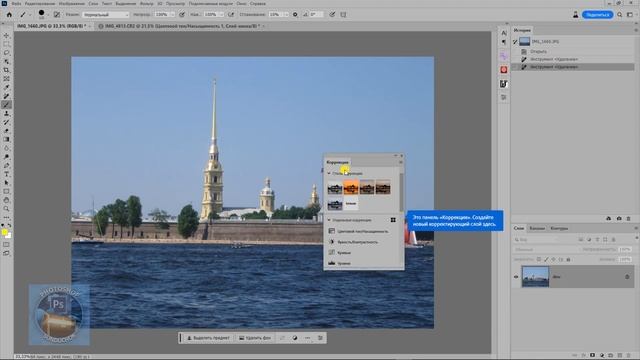Switch to the Channels tab

[537, 228]
